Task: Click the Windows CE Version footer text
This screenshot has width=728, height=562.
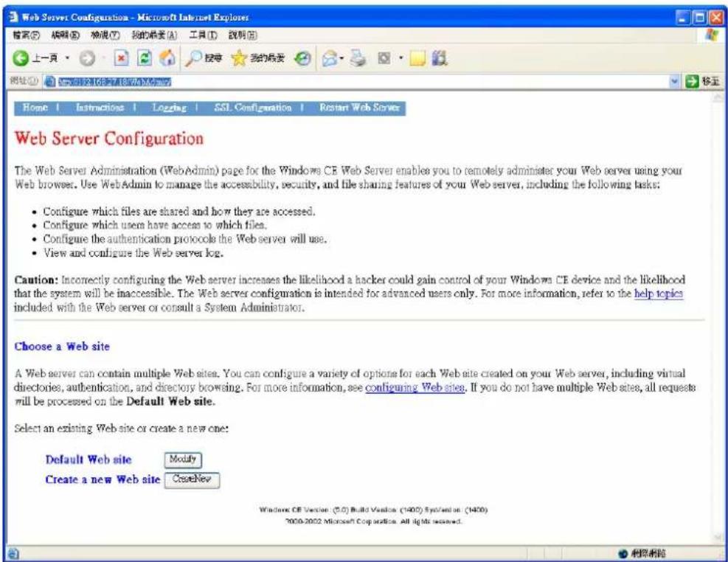Action: [x=373, y=510]
